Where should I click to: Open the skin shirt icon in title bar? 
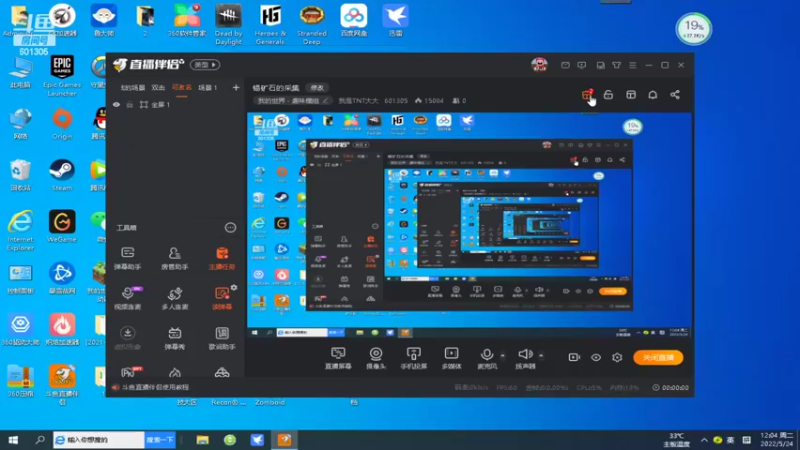pos(616,65)
